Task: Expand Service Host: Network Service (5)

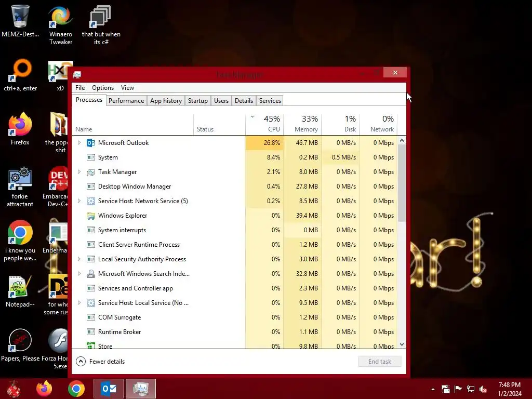Action: 79,201
